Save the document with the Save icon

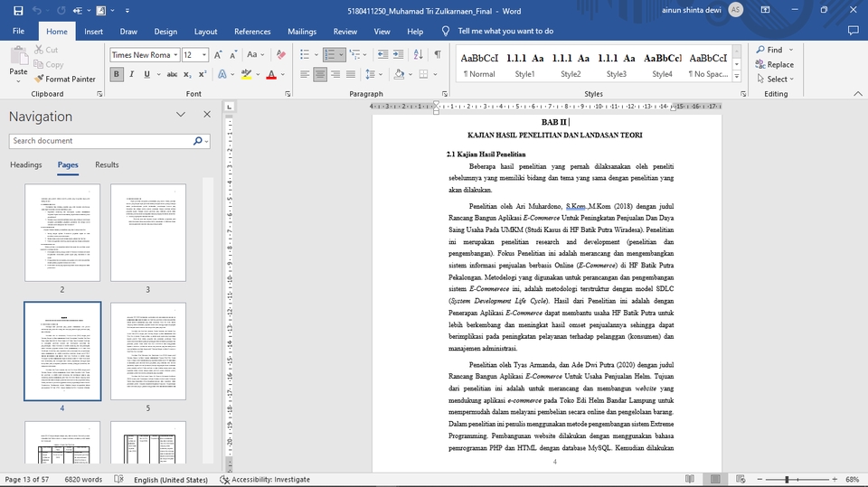[18, 11]
